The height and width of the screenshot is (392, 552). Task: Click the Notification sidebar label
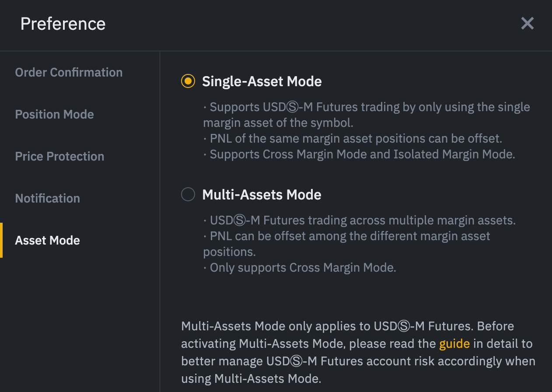(x=47, y=198)
